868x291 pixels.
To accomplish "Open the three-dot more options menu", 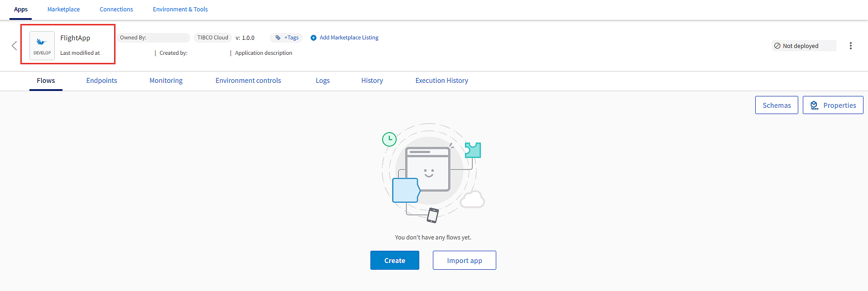I will (851, 46).
